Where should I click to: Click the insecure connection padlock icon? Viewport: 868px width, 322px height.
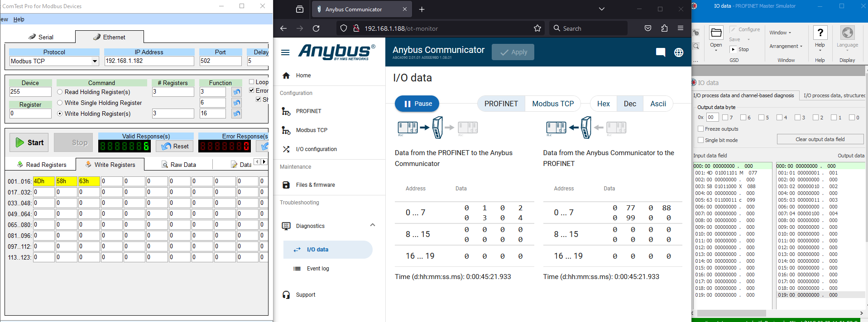[356, 28]
